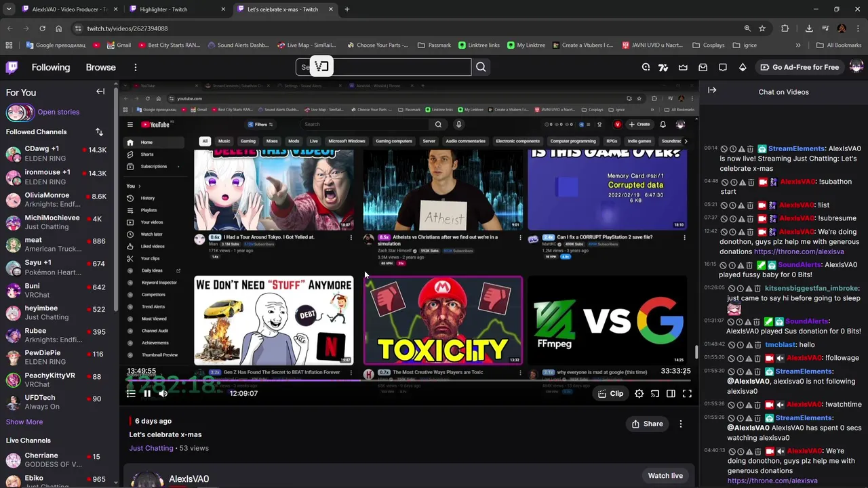Open the Twitch whispers icon
The image size is (868, 488).
[x=723, y=67]
